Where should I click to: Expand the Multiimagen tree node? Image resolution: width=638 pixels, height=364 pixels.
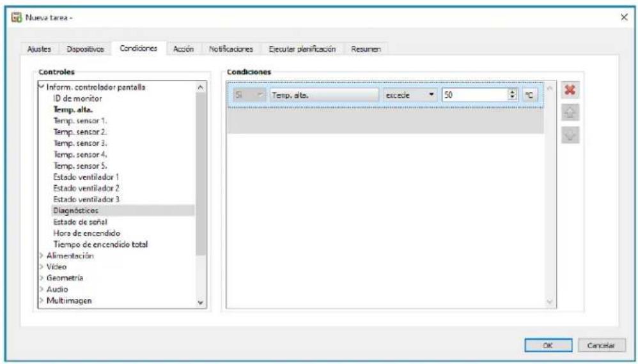tap(41, 301)
